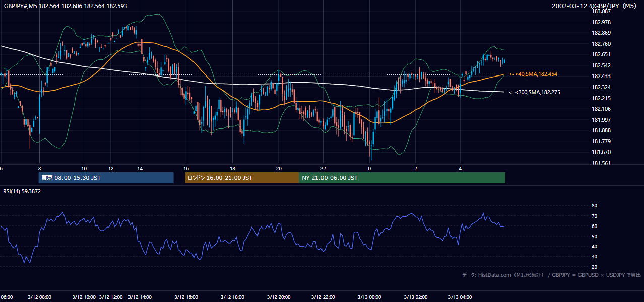Click hour tick 16 on chart axis

(x=186, y=168)
